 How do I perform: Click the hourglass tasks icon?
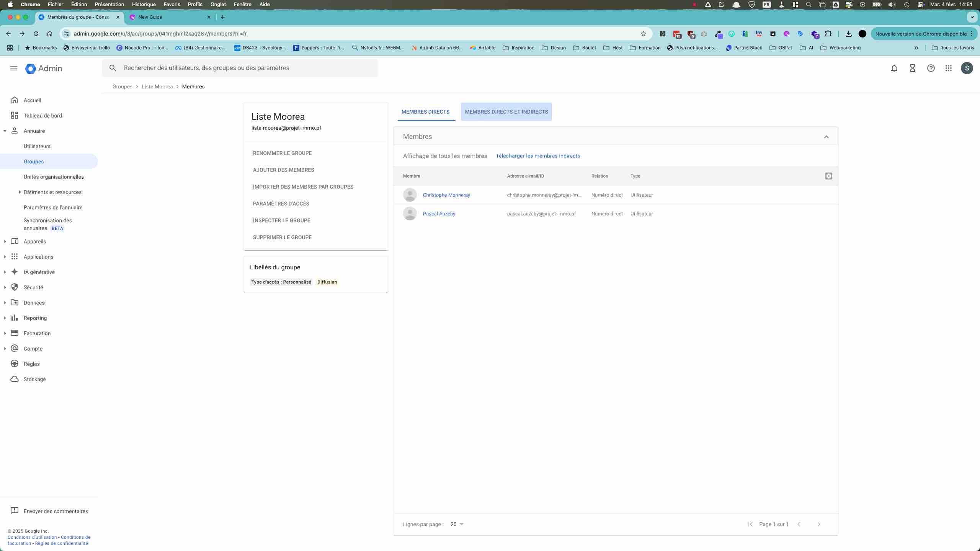(912, 68)
